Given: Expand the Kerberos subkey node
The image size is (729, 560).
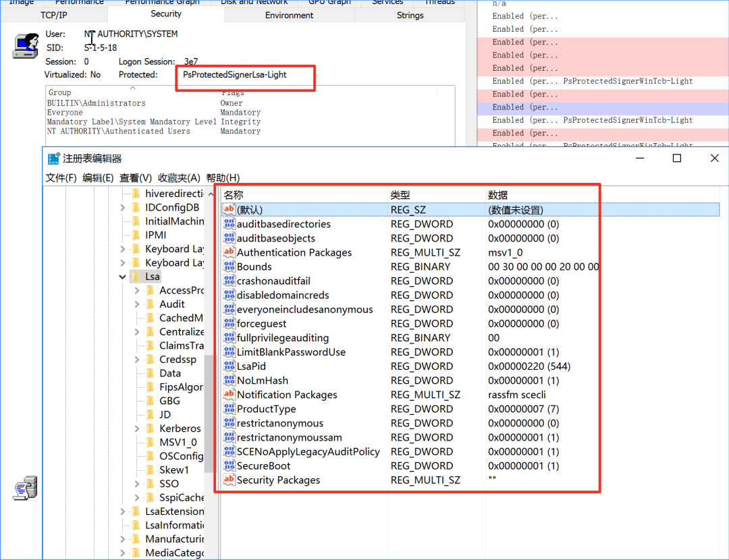Looking at the screenshot, I should pos(137,428).
